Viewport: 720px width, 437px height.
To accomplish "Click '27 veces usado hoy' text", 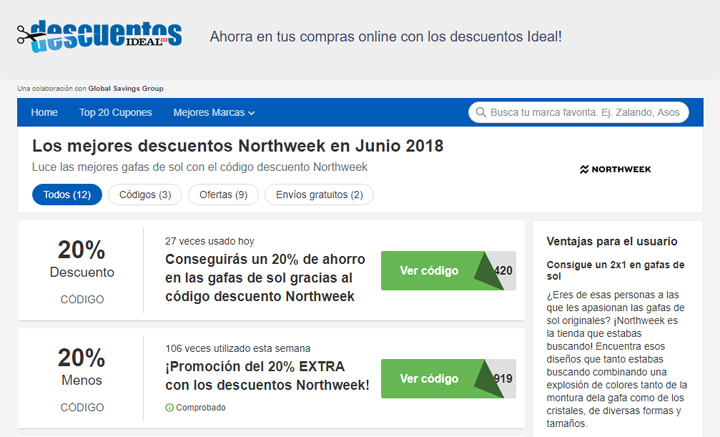I will coord(209,241).
